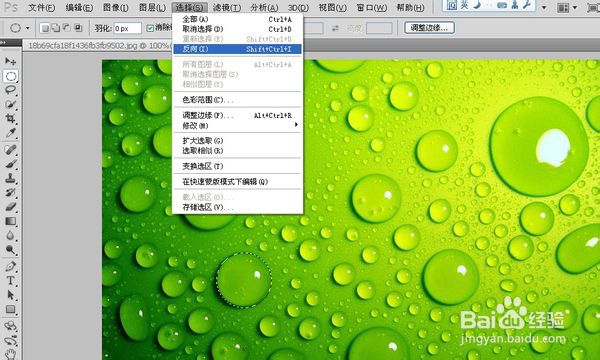Open the 帮助(H) menu

410,7
